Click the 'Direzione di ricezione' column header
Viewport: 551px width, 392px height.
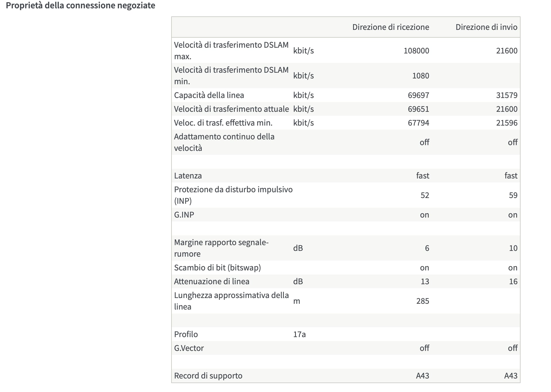[390, 27]
